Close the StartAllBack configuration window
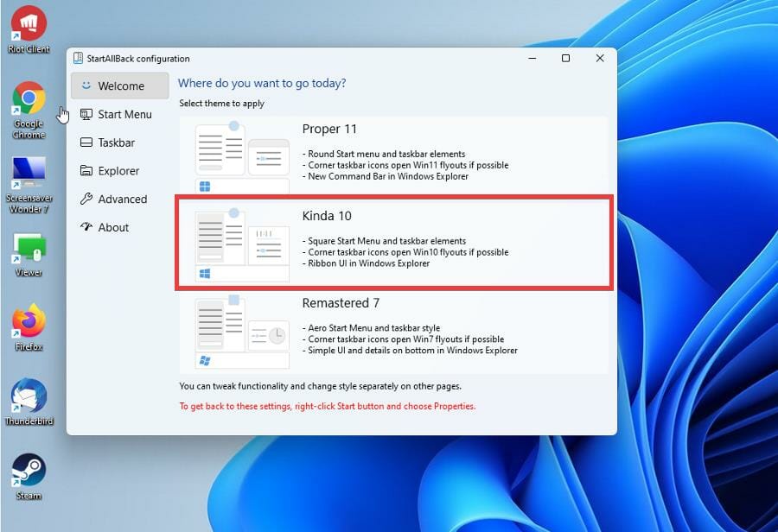 (600, 58)
